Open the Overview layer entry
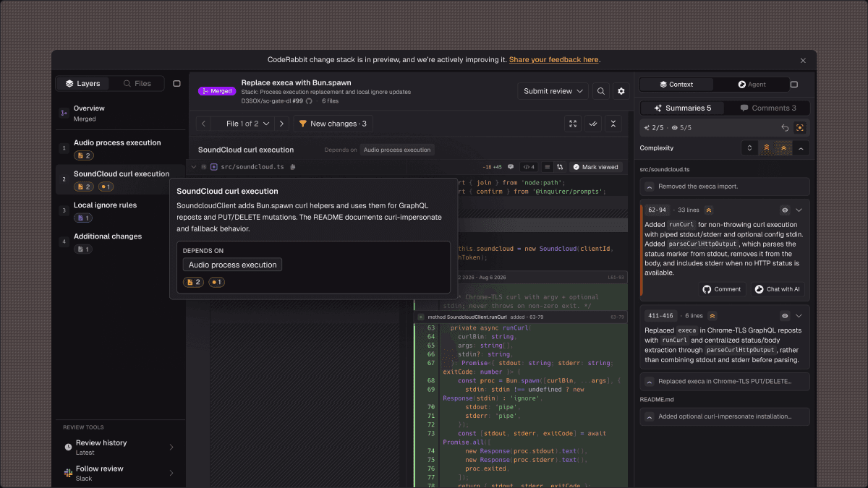 coord(120,113)
